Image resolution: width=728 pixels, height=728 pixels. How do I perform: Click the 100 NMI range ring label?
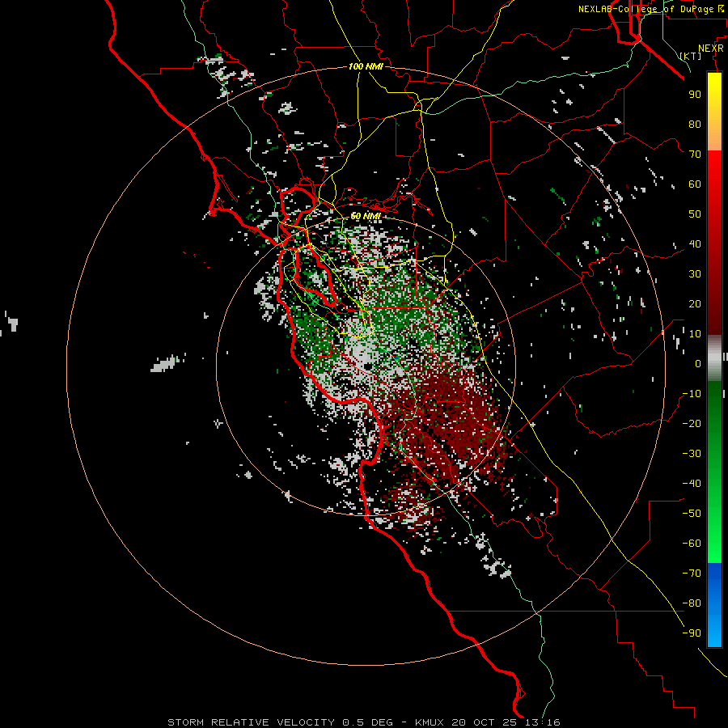pos(366,66)
